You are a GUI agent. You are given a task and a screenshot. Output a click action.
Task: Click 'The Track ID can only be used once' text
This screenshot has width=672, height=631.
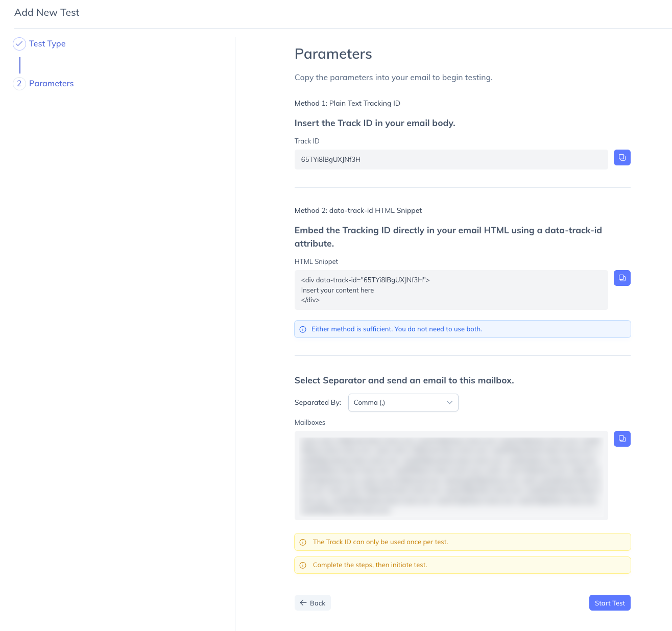[380, 542]
